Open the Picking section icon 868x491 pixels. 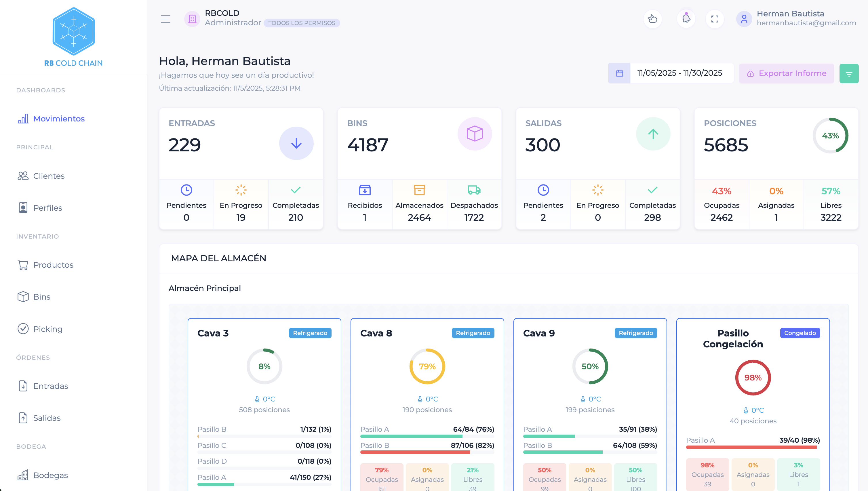[23, 328]
